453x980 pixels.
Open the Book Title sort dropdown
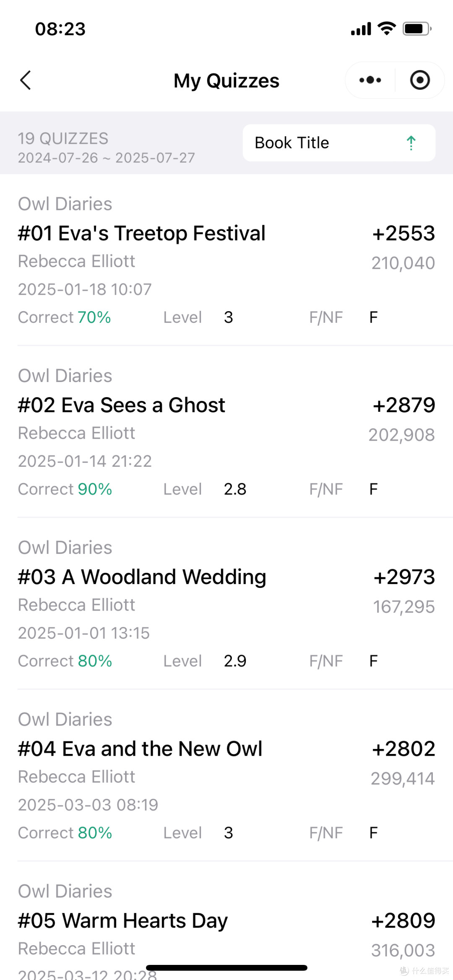(x=339, y=143)
